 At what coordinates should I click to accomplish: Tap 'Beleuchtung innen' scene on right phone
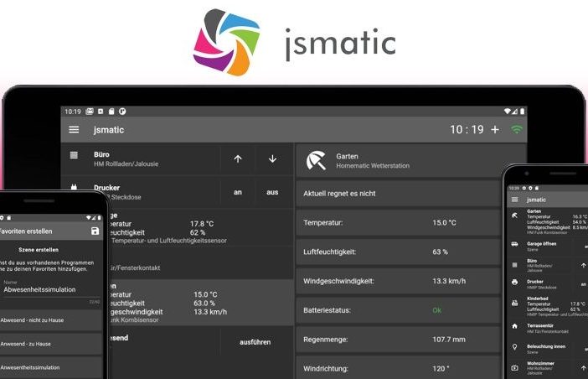point(546,346)
